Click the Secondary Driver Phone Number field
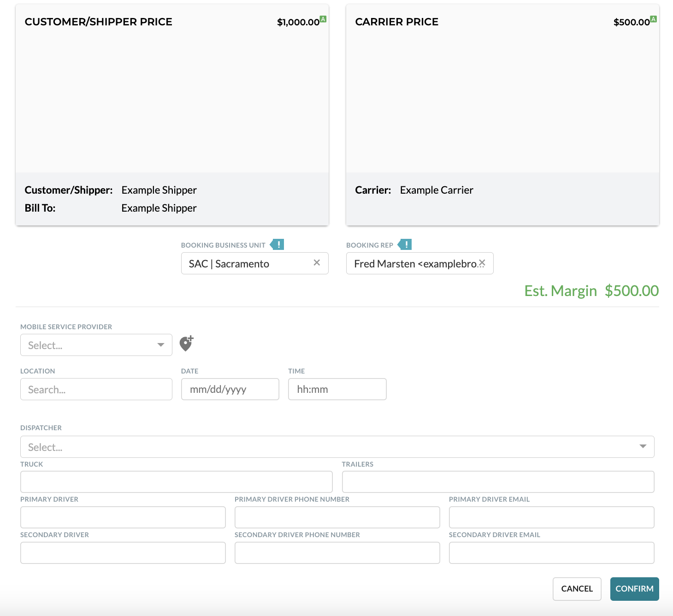The height and width of the screenshot is (616, 673). [337, 553]
